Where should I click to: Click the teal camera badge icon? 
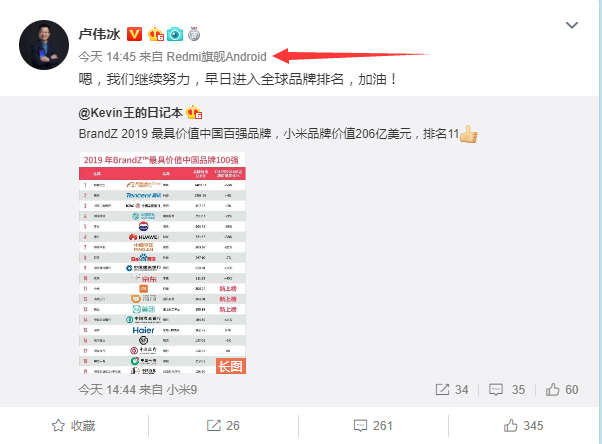click(175, 34)
